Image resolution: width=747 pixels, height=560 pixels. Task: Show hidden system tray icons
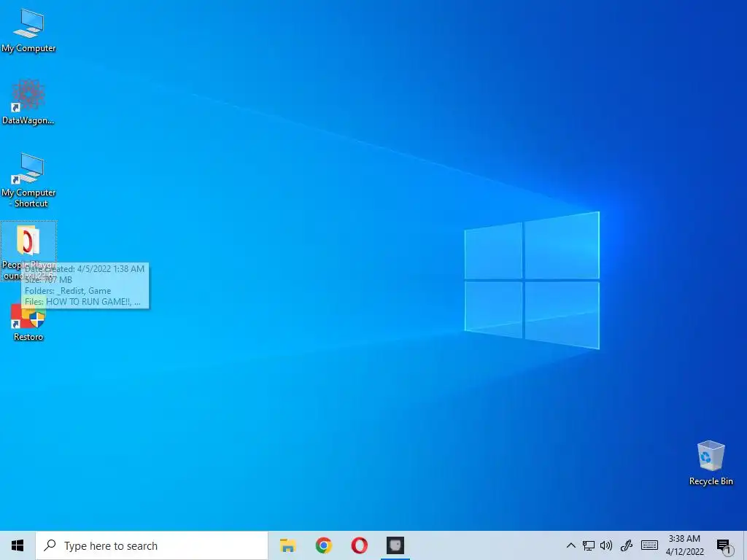570,545
